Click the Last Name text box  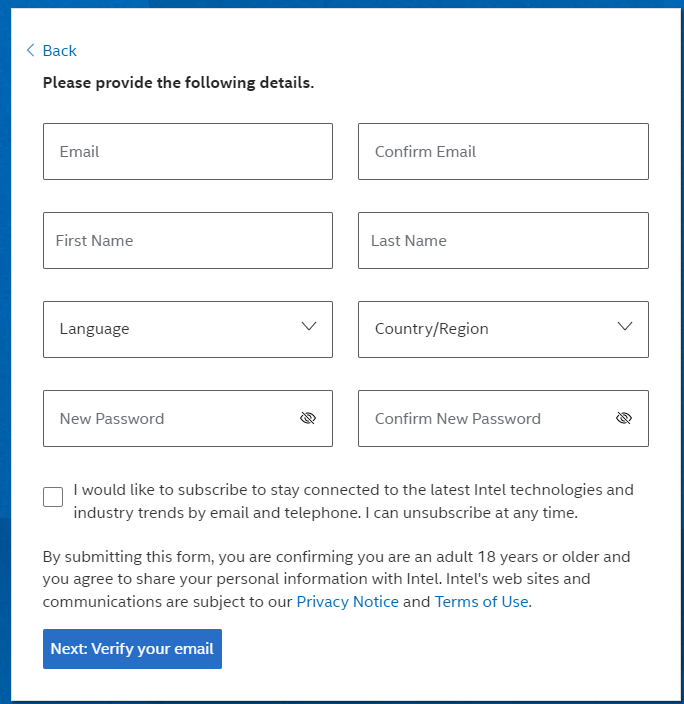502,241
